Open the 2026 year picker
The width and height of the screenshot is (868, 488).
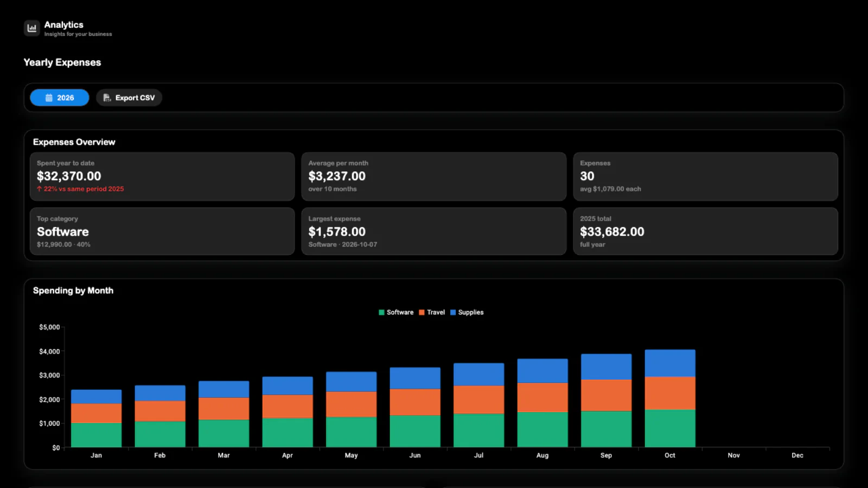(60, 98)
